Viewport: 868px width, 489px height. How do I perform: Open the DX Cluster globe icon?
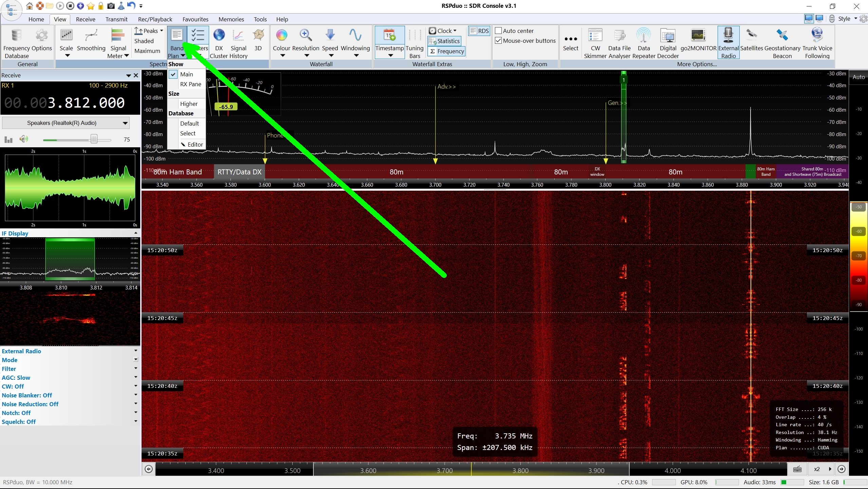(219, 35)
